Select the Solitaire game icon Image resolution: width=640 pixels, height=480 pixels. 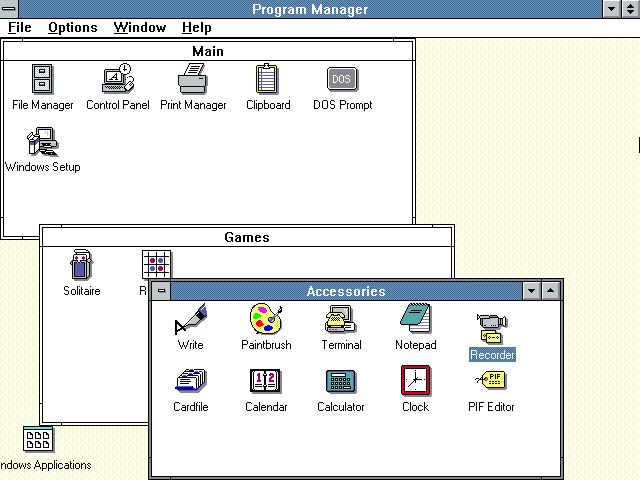[81, 266]
